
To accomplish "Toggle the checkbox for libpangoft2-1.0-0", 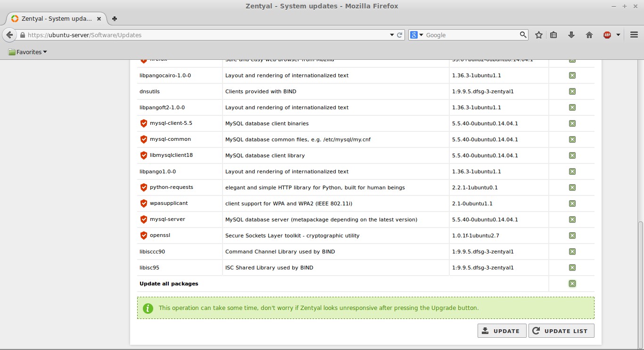I will click(572, 107).
